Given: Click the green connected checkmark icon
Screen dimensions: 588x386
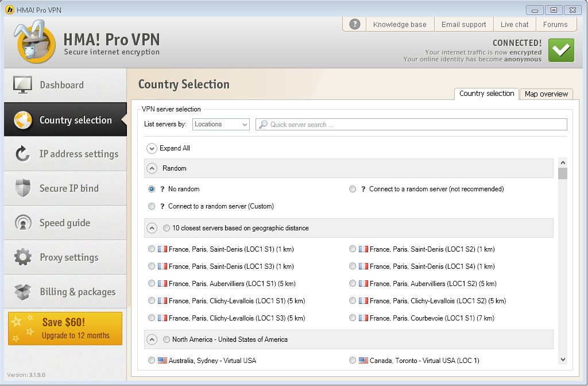Looking at the screenshot, I should click(561, 51).
